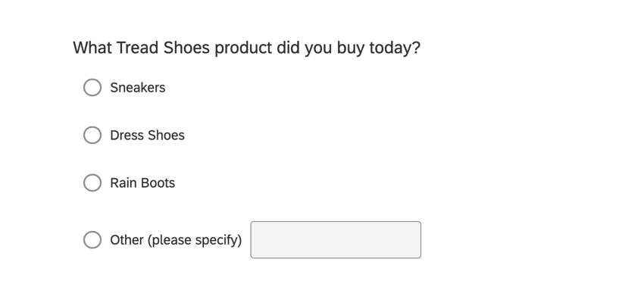644x284 pixels.
Task: Click the Dress Shoes label text
Action: [148, 135]
